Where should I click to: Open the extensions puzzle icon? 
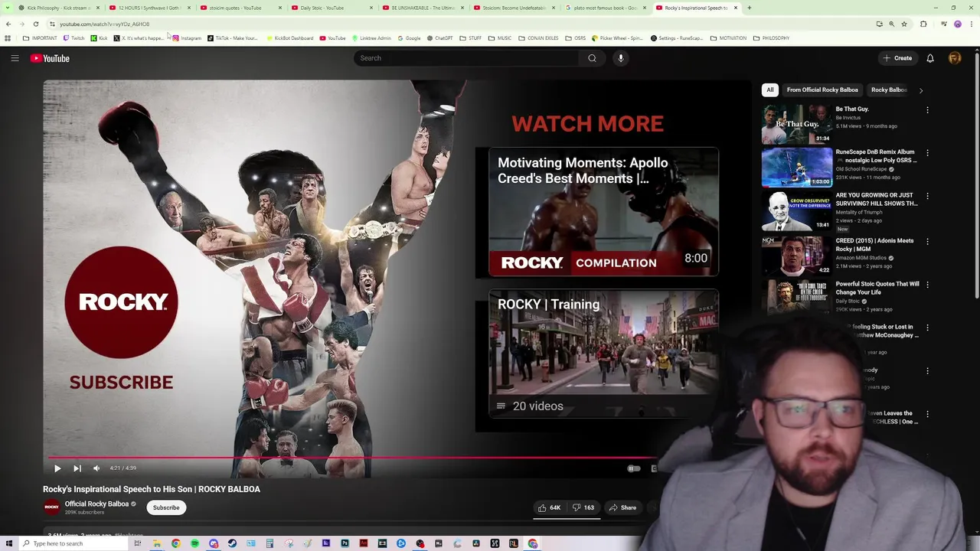click(x=923, y=24)
